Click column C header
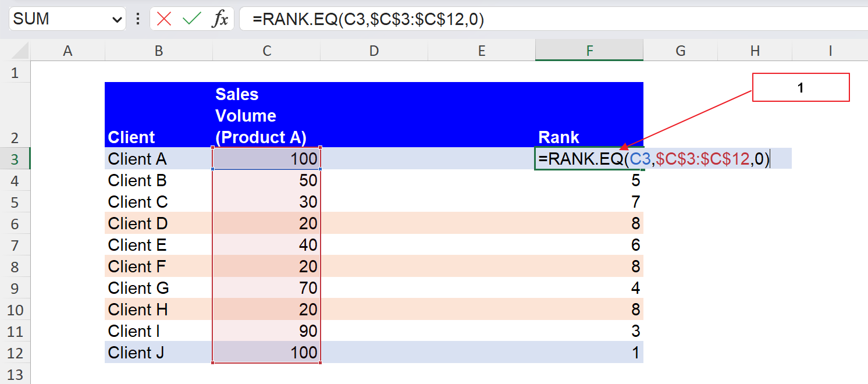868x384 pixels. click(x=266, y=51)
